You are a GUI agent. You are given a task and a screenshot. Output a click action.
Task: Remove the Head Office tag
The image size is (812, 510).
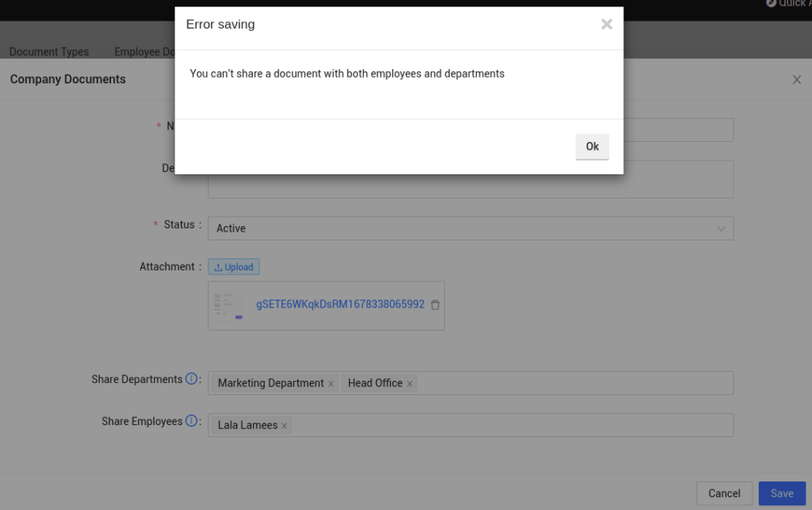click(409, 383)
